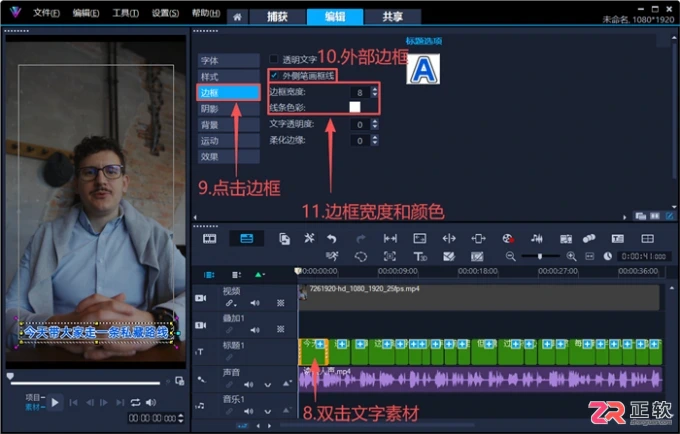This screenshot has width=680, height=434.
Task: Open record/capture option (film reel icon)
Action: 507,238
